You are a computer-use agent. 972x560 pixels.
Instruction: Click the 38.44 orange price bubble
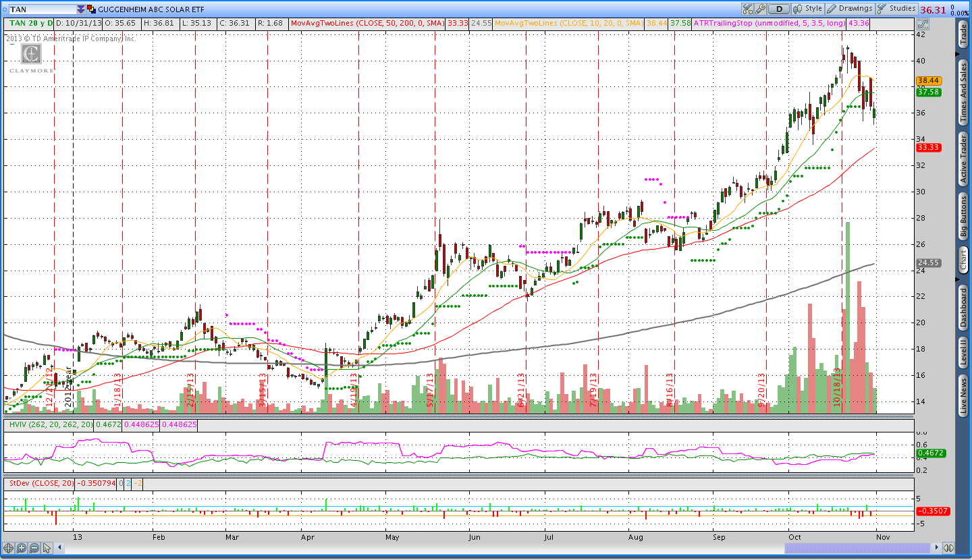point(929,80)
